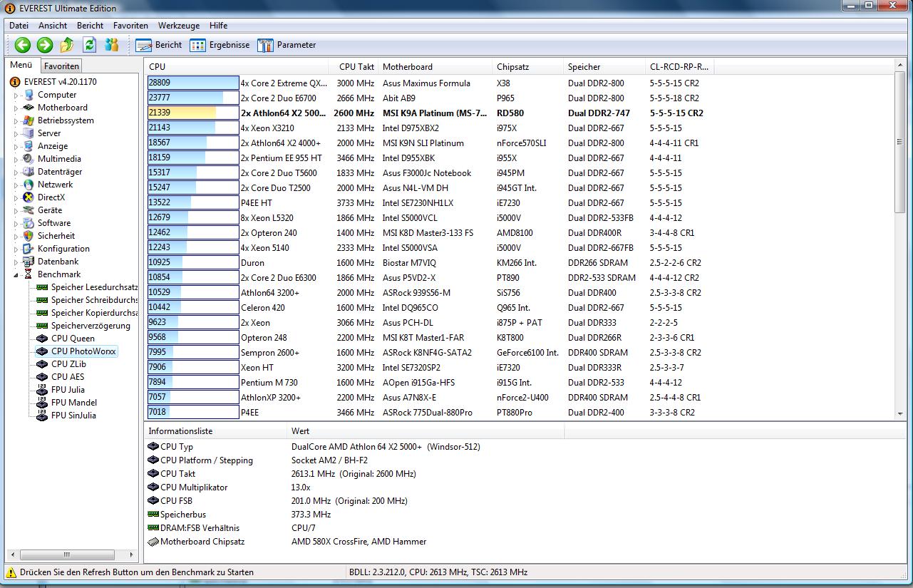Select the FPU Julia benchmark
913x588 pixels.
(x=68, y=390)
